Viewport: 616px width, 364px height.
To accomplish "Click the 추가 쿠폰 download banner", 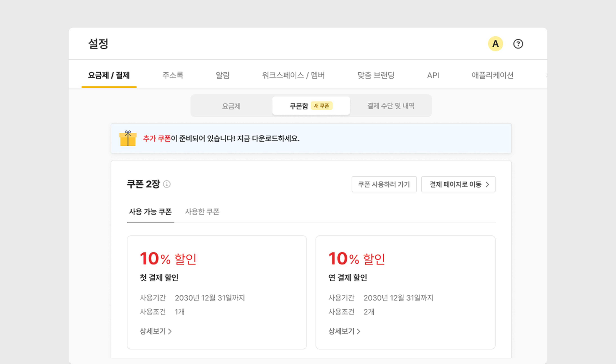I will click(x=311, y=139).
